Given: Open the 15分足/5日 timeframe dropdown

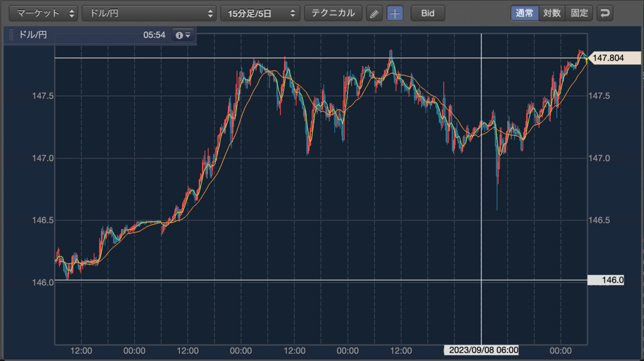Looking at the screenshot, I should pyautogui.click(x=260, y=13).
